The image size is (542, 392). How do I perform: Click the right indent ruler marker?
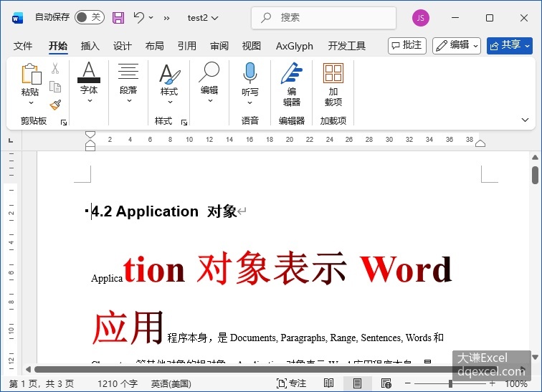(480, 143)
